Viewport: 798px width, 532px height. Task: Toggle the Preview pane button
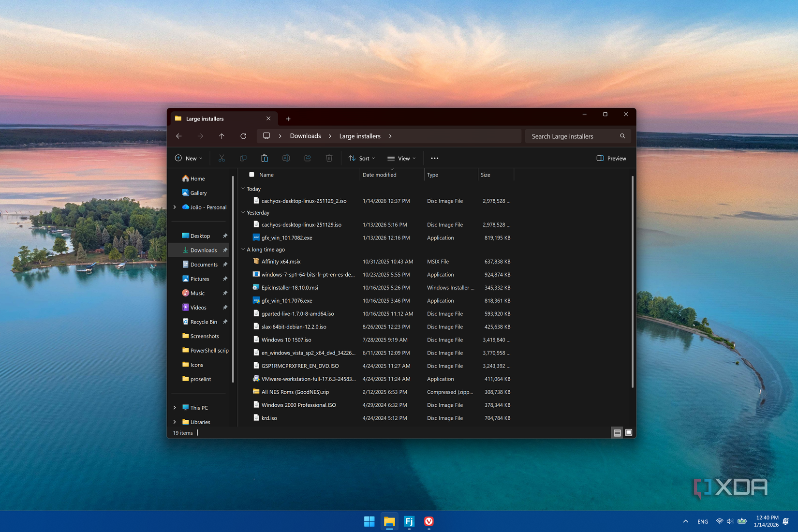click(x=611, y=158)
